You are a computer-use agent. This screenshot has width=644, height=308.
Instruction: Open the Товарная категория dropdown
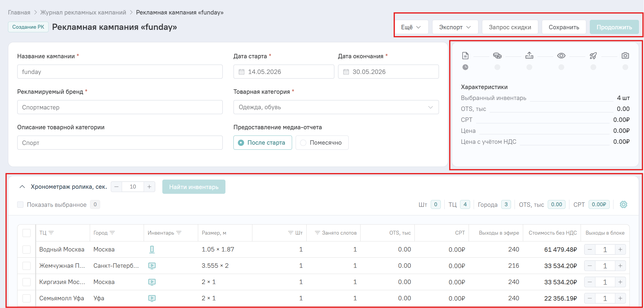click(336, 107)
